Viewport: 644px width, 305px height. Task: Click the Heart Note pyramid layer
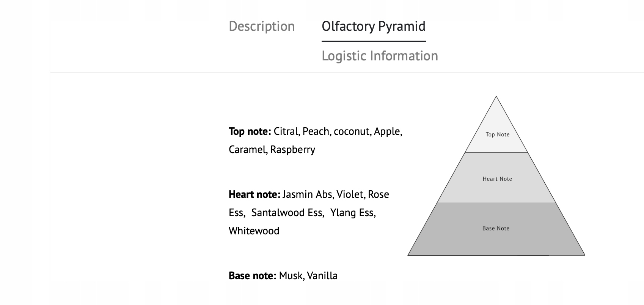497,179
